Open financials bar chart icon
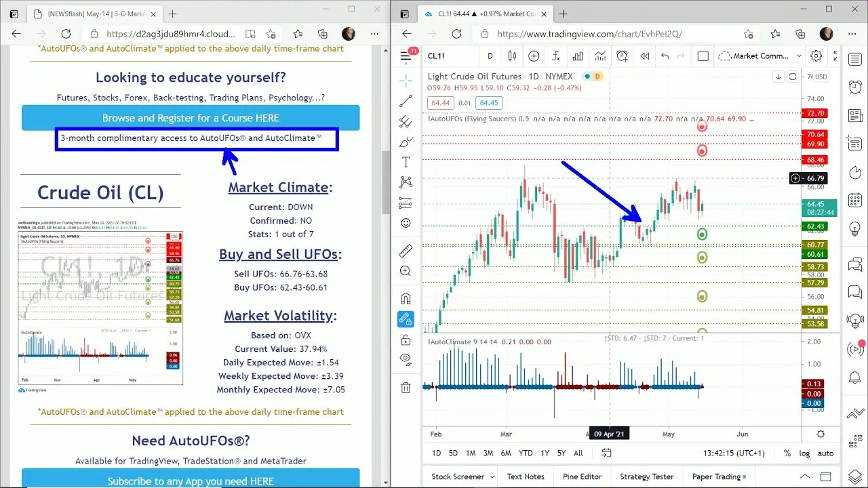This screenshot has height=488, width=868. [x=578, y=56]
